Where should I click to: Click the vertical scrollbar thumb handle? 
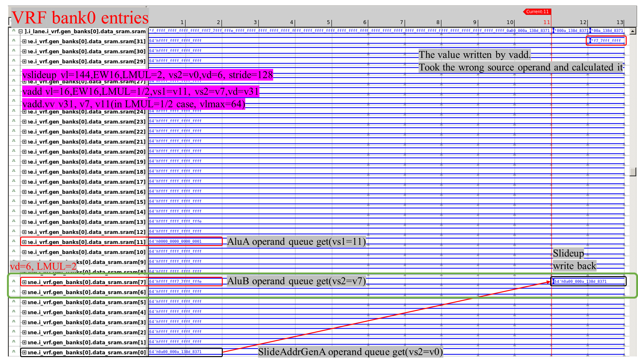[633, 171]
